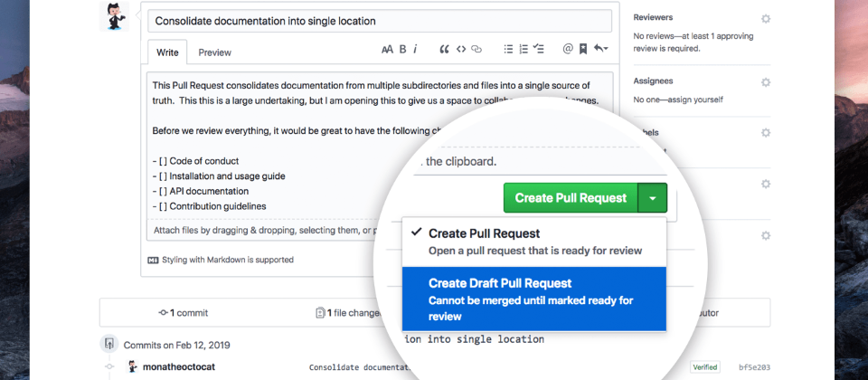Toggle bold formatting in the editor toolbar
Image resolution: width=868 pixels, height=380 pixels.
(402, 49)
